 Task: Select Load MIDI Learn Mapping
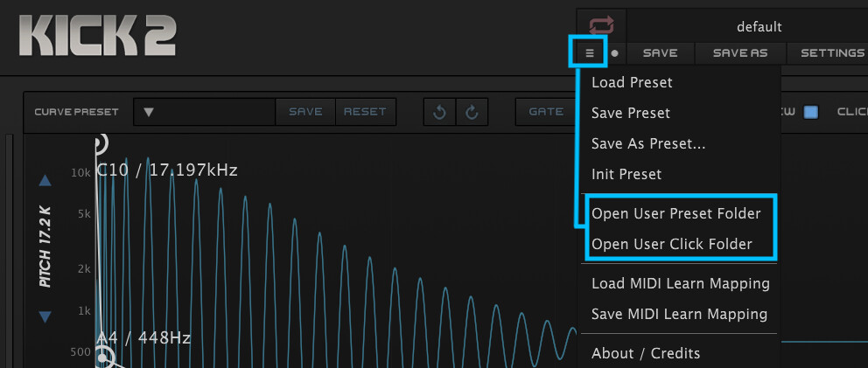click(x=679, y=283)
